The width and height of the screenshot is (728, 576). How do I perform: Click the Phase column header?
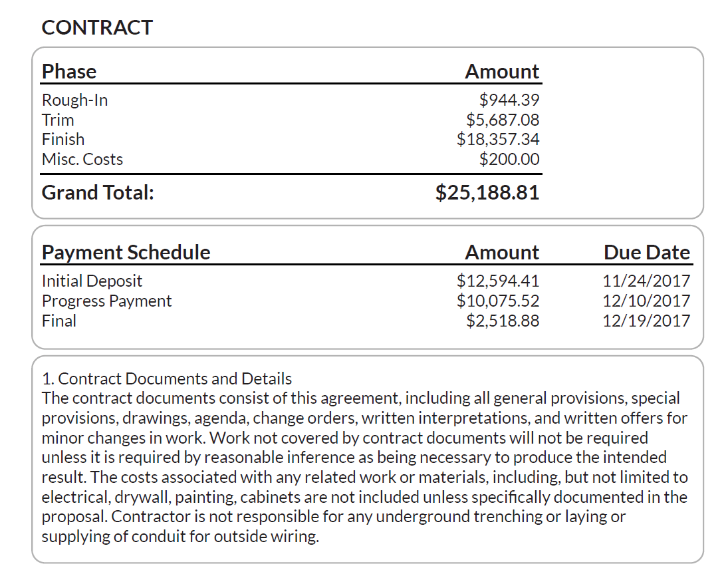[69, 71]
